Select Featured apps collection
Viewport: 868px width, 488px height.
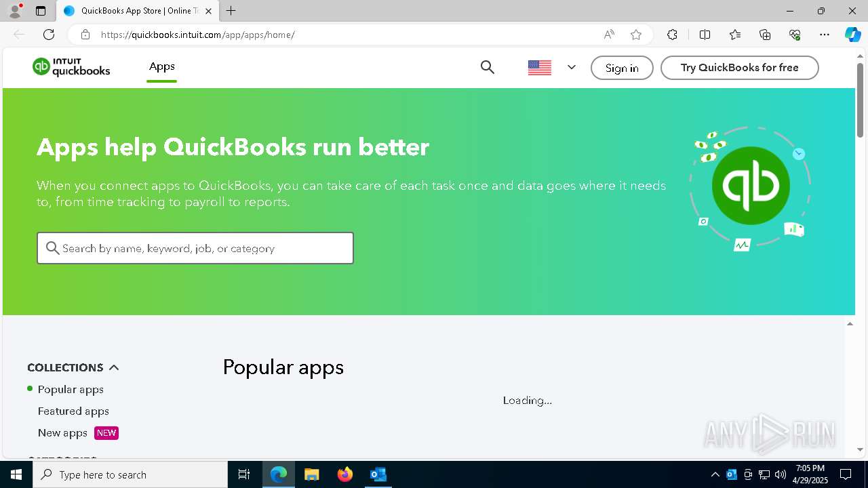pyautogui.click(x=73, y=411)
